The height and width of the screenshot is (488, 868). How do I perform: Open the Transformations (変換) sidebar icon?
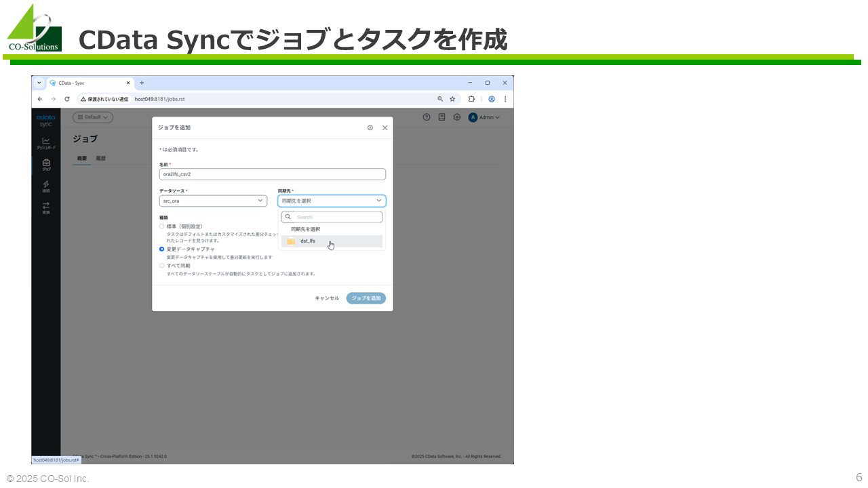pyautogui.click(x=46, y=207)
